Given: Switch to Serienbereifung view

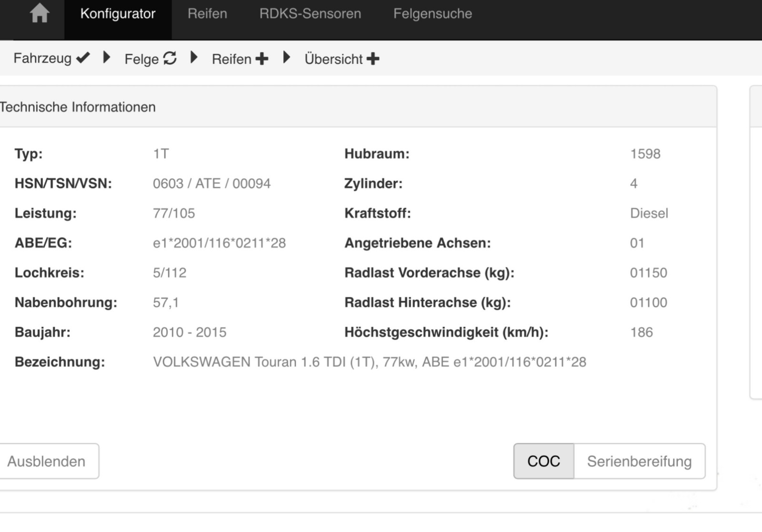Looking at the screenshot, I should coord(639,461).
